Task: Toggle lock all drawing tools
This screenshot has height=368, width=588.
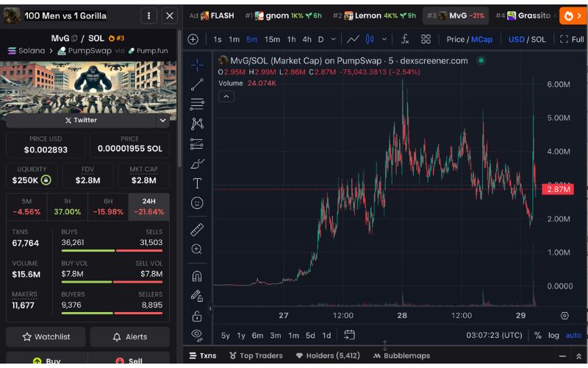Action: click(197, 316)
